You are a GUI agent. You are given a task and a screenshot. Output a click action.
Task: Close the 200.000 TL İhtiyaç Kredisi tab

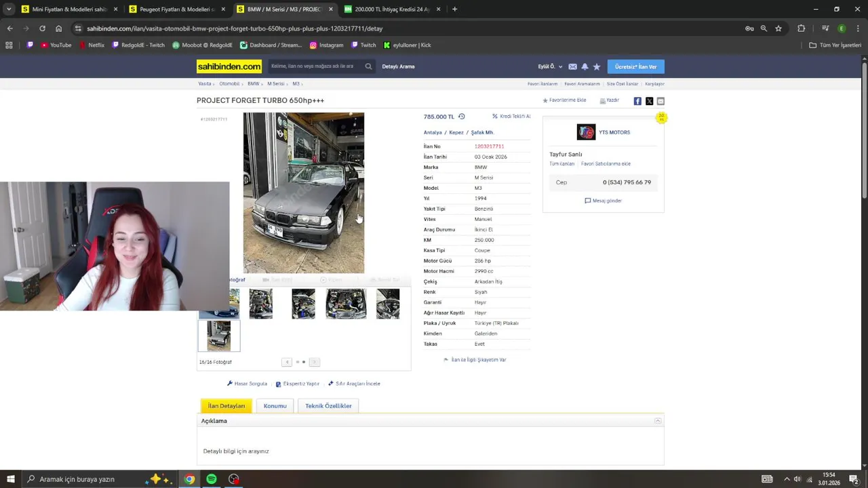point(438,9)
